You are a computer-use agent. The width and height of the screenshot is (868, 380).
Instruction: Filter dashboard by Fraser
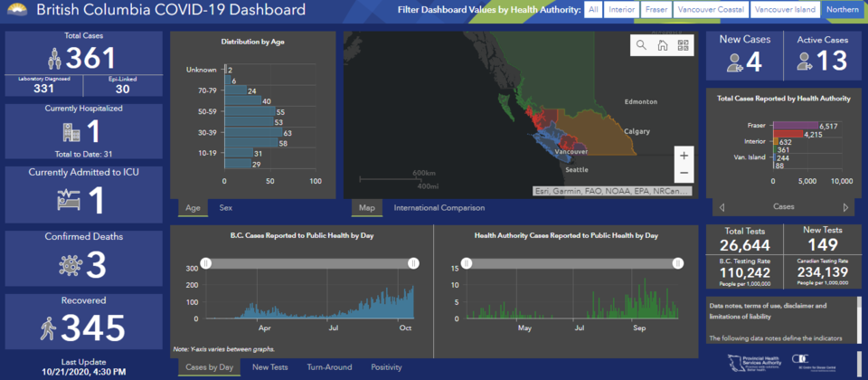point(656,9)
